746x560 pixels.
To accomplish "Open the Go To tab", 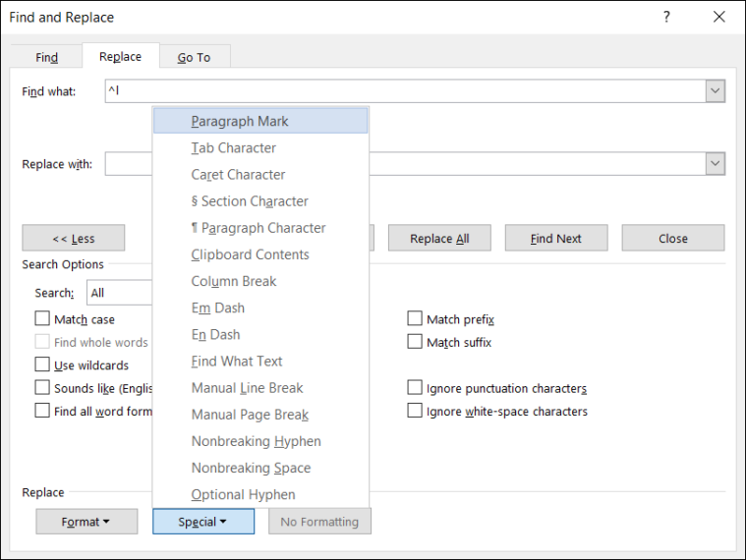I will coord(194,57).
